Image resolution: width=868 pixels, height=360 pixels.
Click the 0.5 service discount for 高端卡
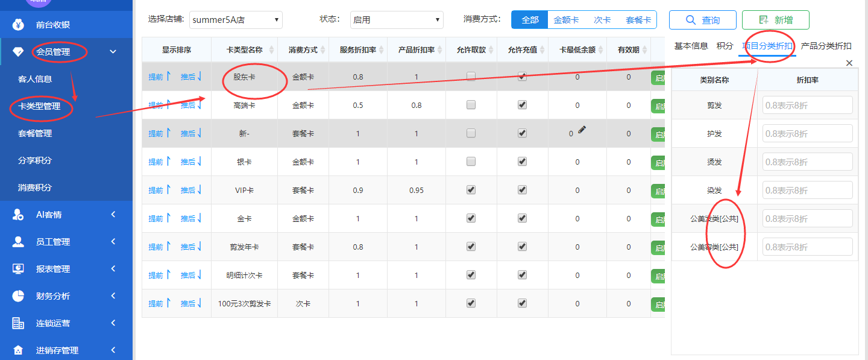coord(358,105)
